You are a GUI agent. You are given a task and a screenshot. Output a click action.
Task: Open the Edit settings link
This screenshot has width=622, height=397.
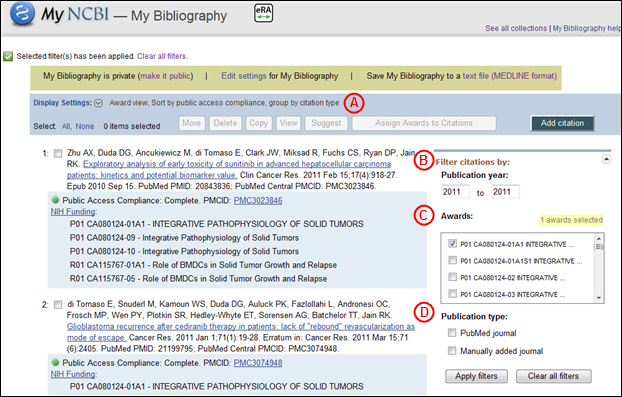point(244,76)
